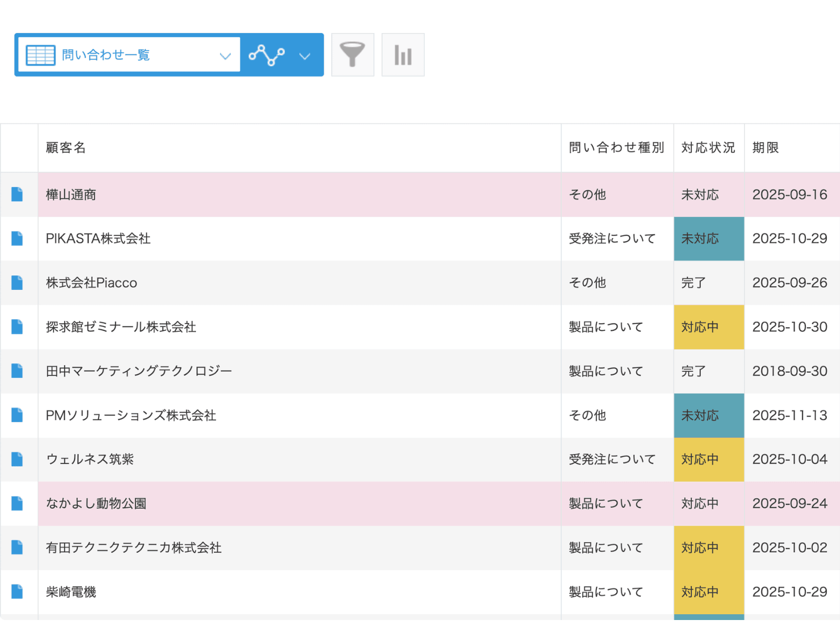Select the 株式会社Piacco name cell

coord(300,283)
